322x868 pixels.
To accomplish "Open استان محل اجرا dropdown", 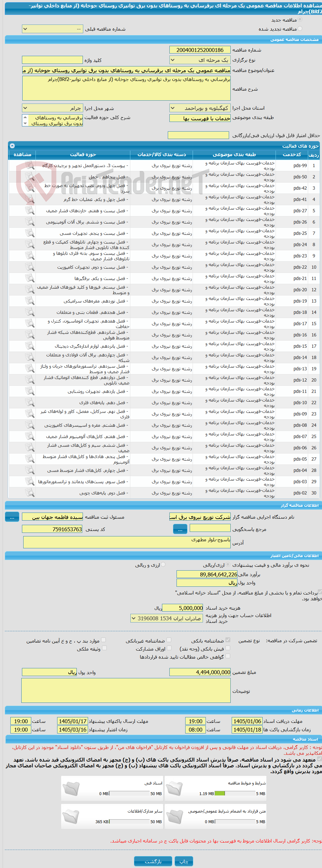I will [x=200, y=108].
